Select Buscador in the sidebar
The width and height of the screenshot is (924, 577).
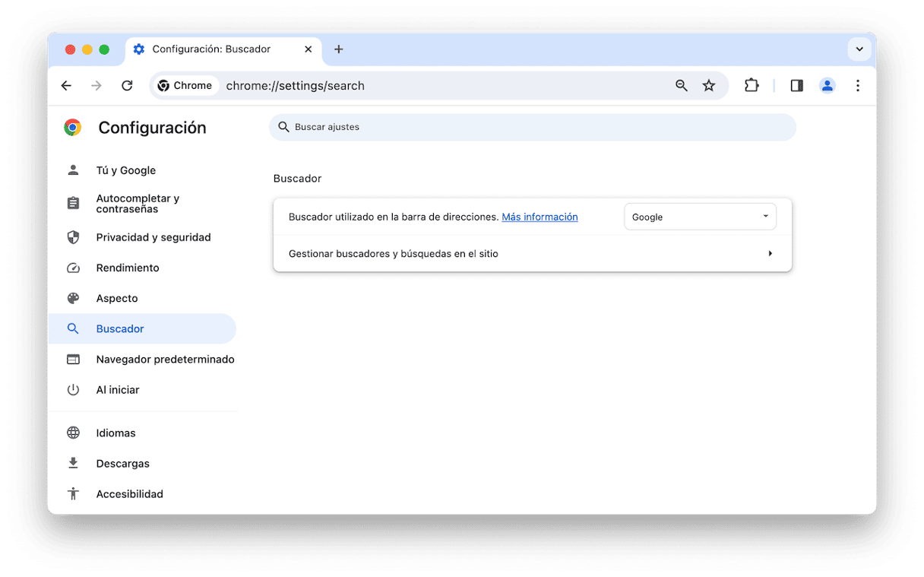pos(143,328)
